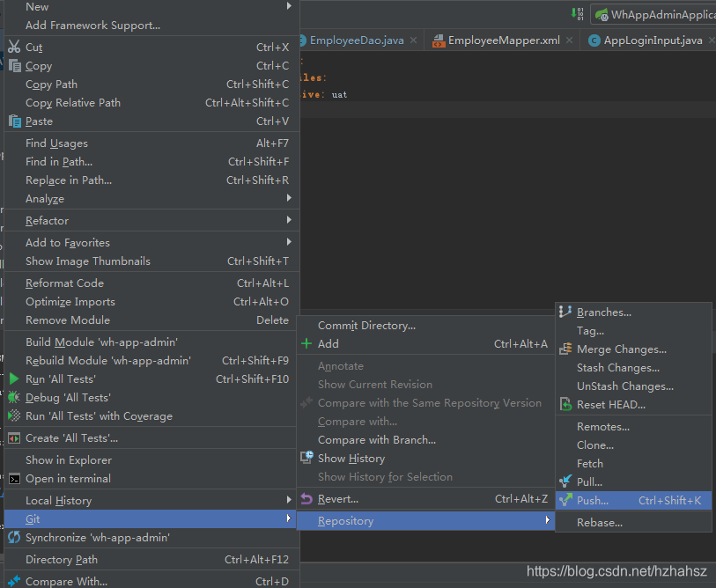The height and width of the screenshot is (588, 716).
Task: Select Fetch in Repository submenu
Action: tap(634, 464)
